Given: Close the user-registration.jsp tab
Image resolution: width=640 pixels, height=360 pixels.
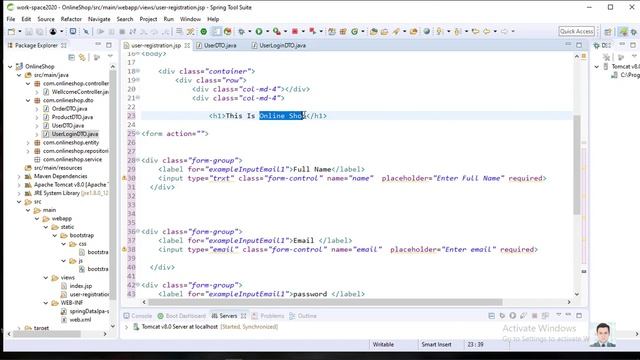Looking at the screenshot, I should point(187,45).
